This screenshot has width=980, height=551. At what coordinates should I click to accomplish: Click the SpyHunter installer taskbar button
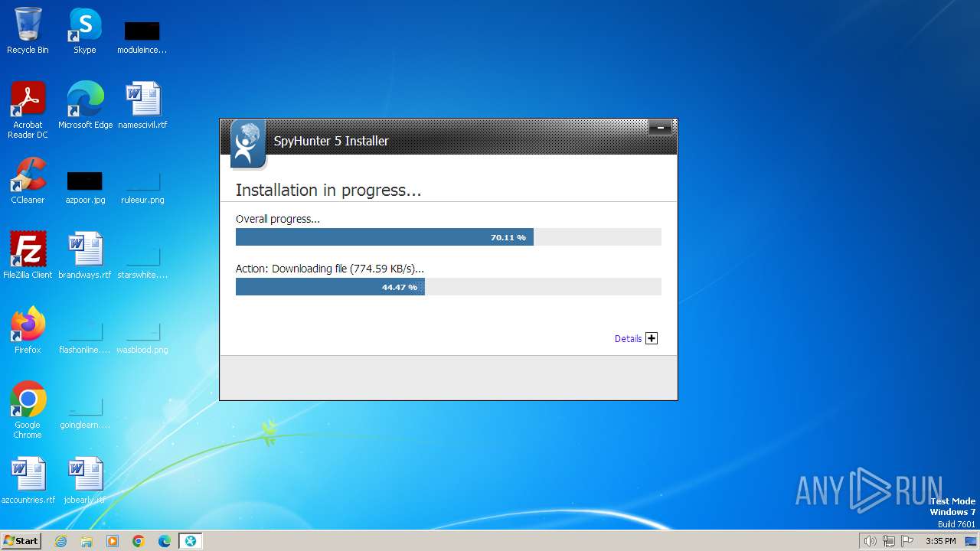tap(191, 541)
